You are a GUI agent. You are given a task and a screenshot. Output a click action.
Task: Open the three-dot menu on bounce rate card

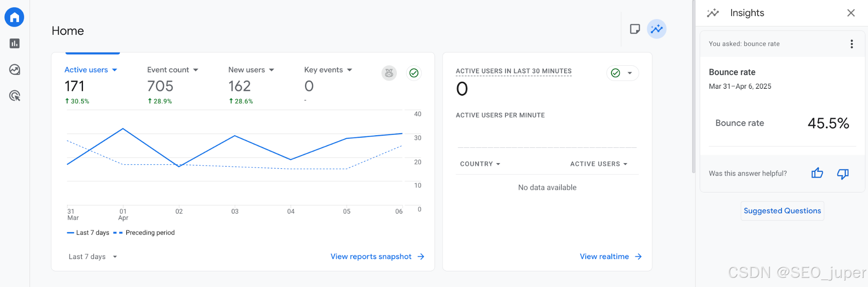pyautogui.click(x=851, y=44)
